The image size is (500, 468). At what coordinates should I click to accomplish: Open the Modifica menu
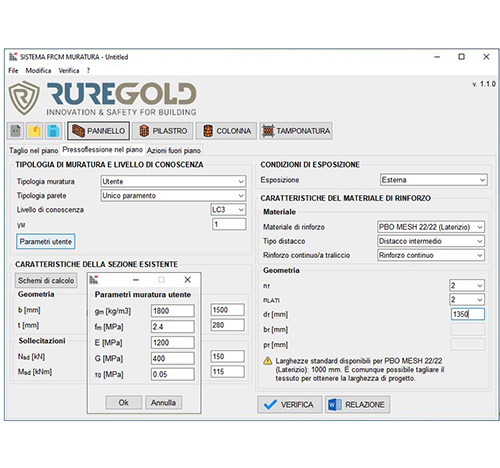pyautogui.click(x=38, y=71)
